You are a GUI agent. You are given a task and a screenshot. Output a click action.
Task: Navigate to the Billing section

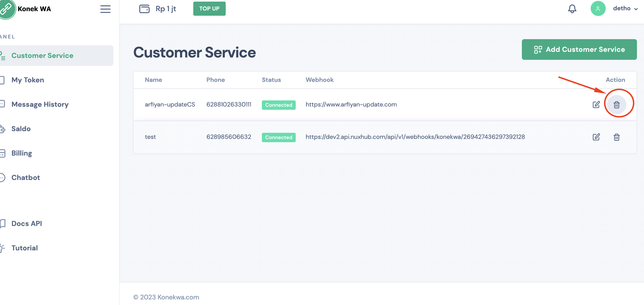click(x=22, y=153)
